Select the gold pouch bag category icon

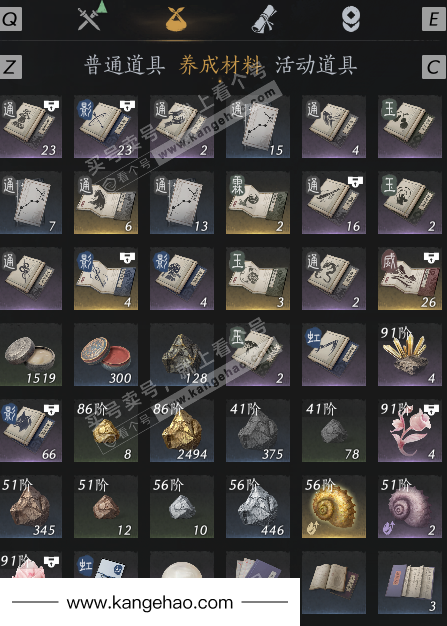coord(176,19)
